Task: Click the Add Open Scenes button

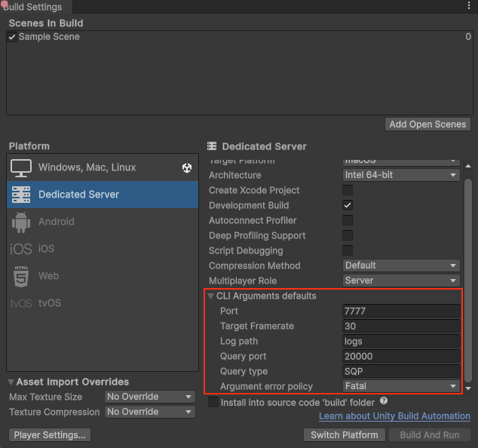Action: pyautogui.click(x=427, y=124)
